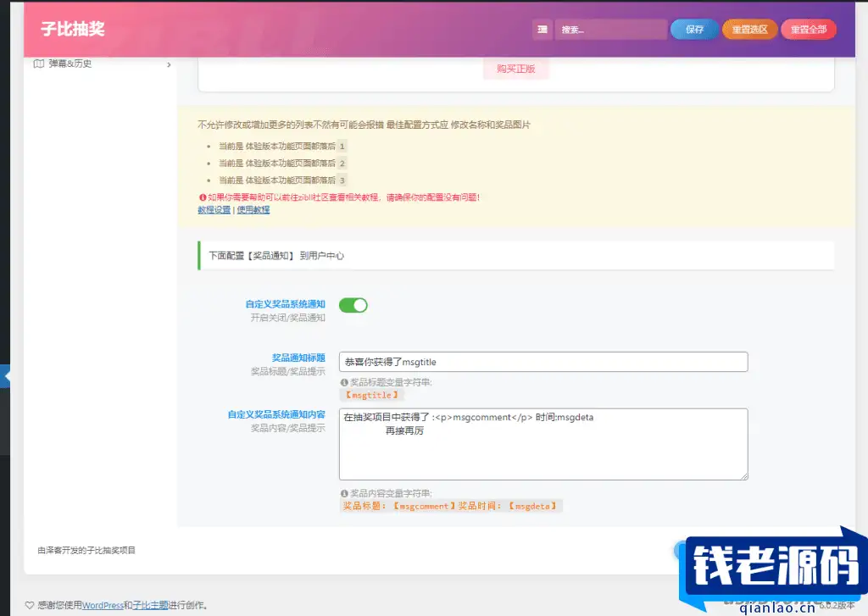The width and height of the screenshot is (868, 616).
Task: Click inside the 自定义奖品系统通知内容 textarea
Action: [543, 444]
